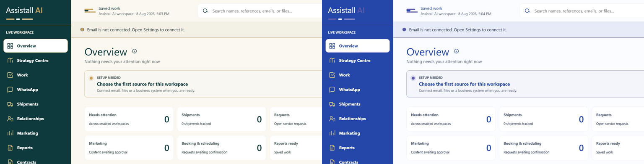
Task: Open Marketing content card in green window
Action: (x=129, y=148)
